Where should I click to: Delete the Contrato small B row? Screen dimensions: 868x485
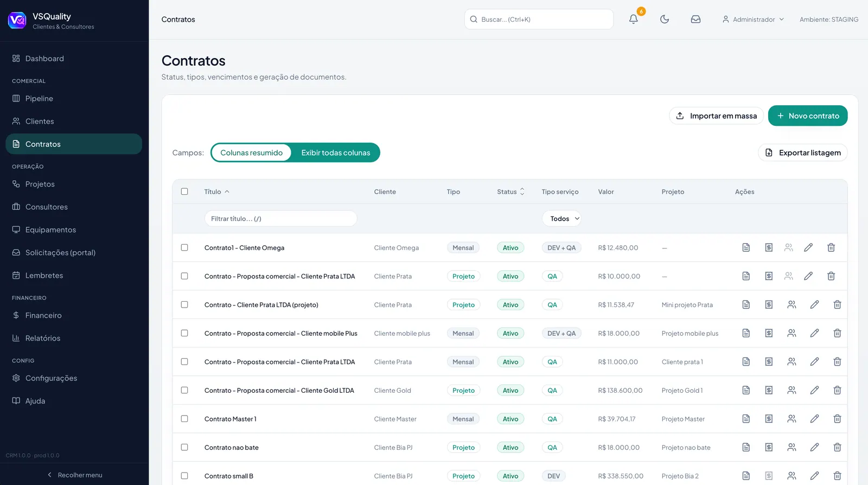(x=837, y=476)
